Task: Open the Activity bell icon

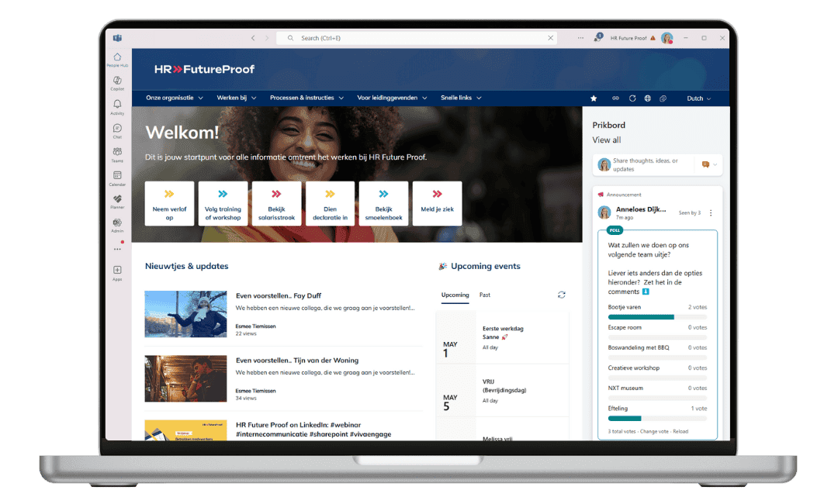Action: tap(117, 106)
